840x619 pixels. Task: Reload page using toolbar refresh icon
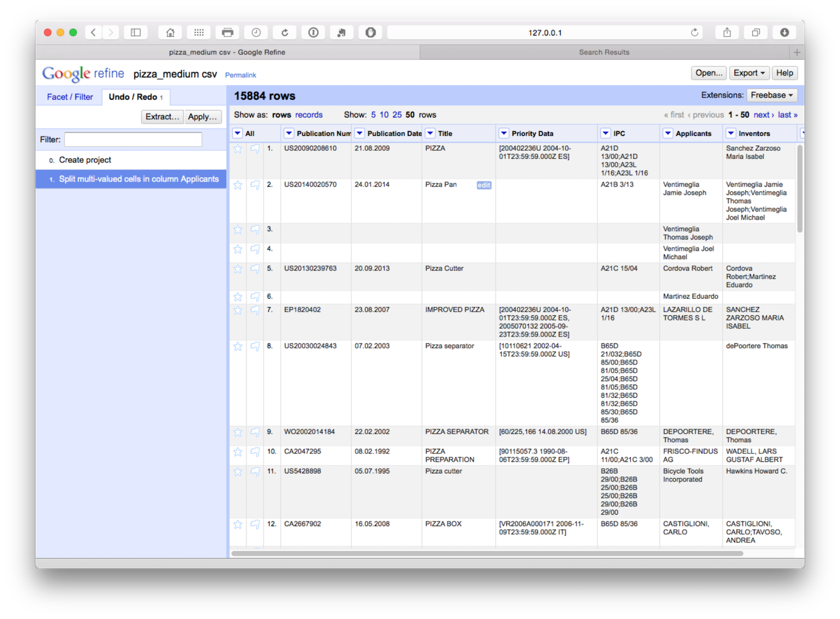pos(285,33)
